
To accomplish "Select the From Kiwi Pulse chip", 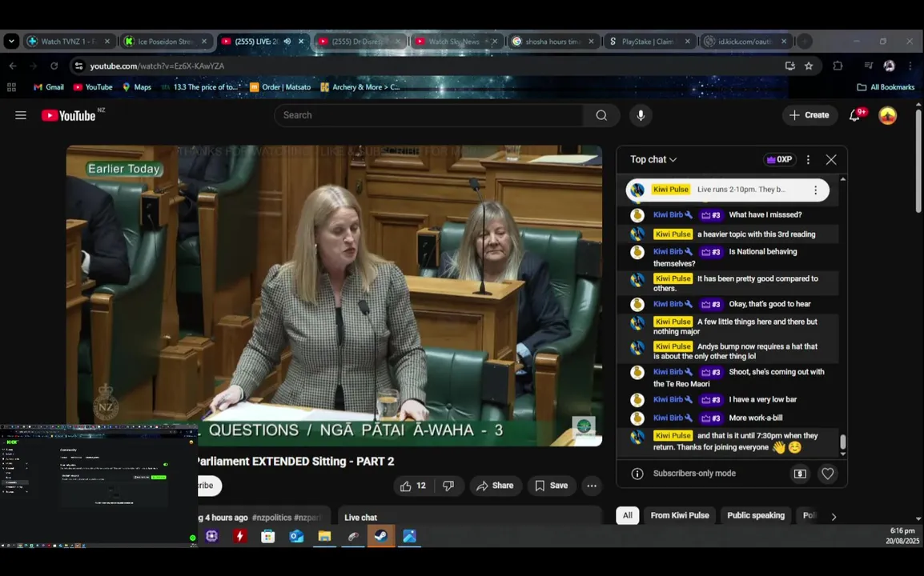I will tap(680, 515).
